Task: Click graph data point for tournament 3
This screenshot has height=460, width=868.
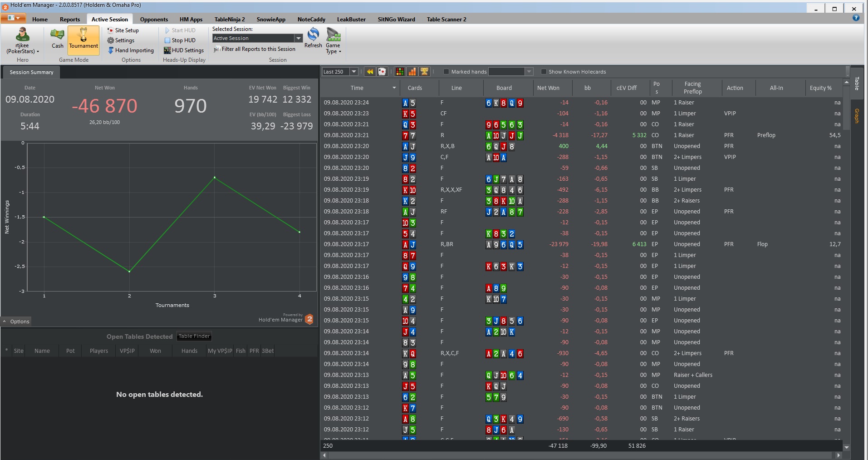Action: (215, 177)
